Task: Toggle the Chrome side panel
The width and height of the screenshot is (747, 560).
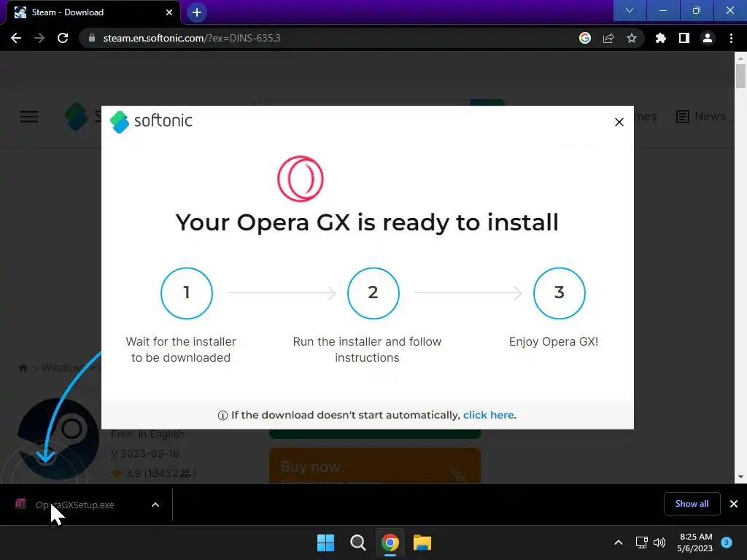Action: [x=684, y=38]
